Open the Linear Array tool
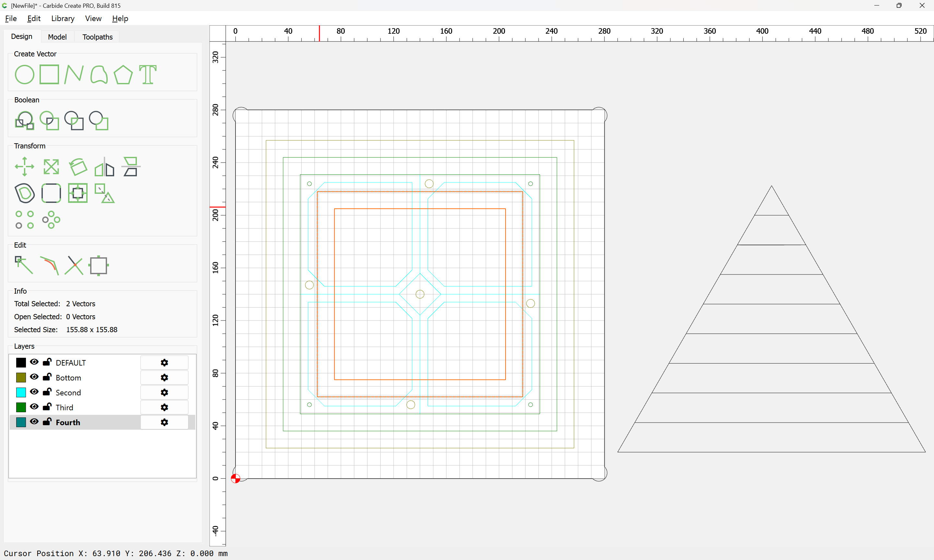 coord(25,220)
